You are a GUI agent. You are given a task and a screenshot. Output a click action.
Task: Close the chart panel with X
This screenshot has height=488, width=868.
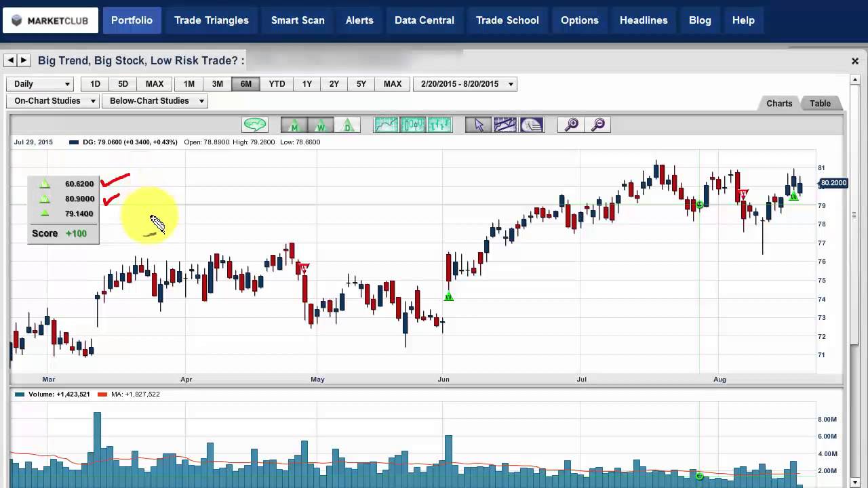coord(855,61)
